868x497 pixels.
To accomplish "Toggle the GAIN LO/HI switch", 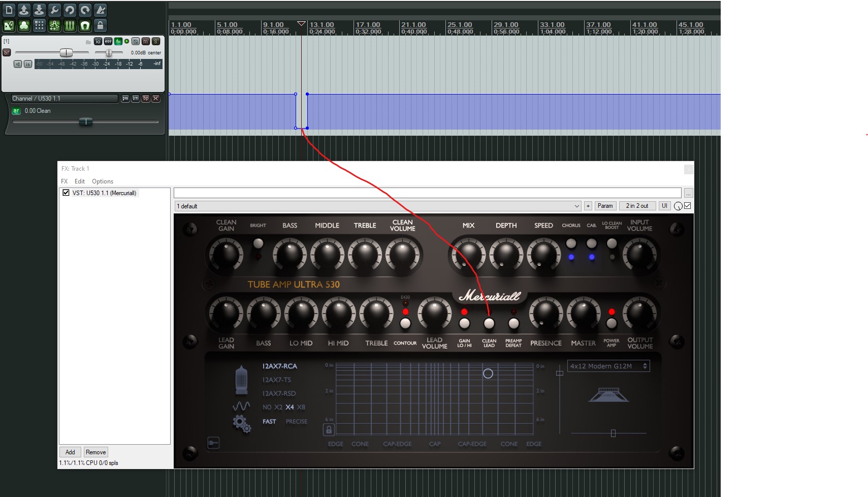I will pyautogui.click(x=464, y=323).
